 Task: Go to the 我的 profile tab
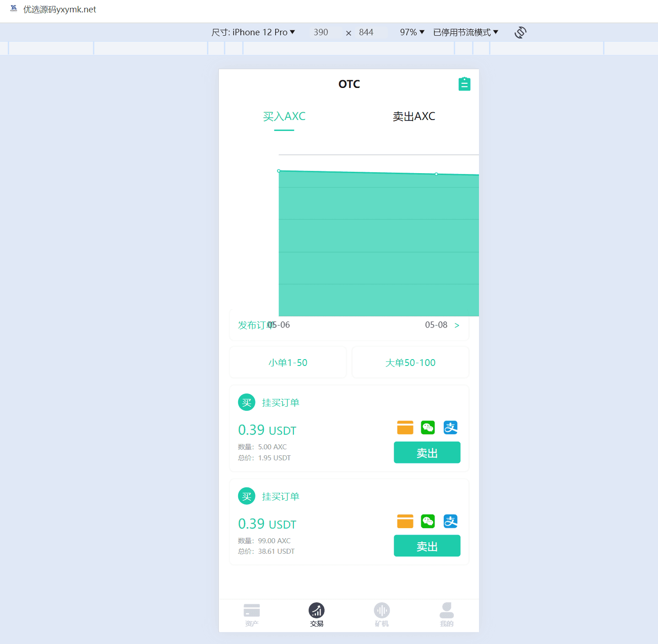click(x=446, y=615)
